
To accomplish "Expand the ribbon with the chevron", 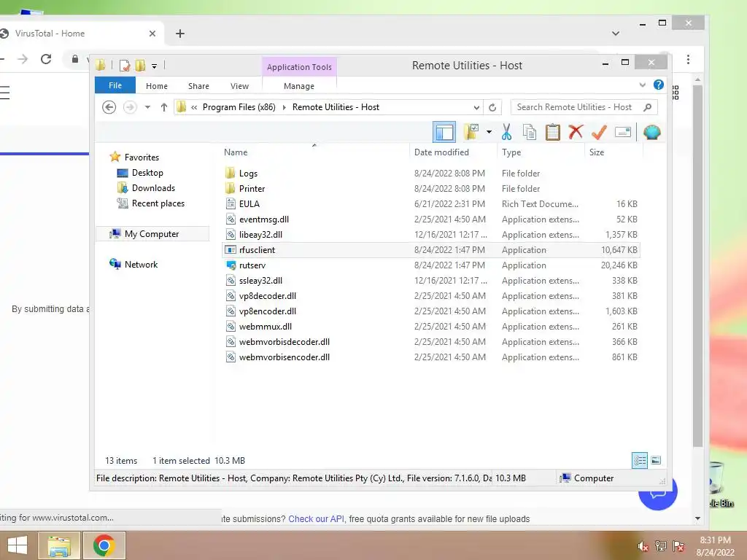I will (x=642, y=85).
